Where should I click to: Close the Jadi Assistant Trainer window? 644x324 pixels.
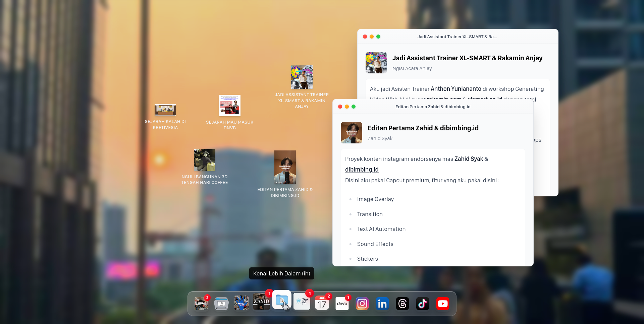coord(365,37)
